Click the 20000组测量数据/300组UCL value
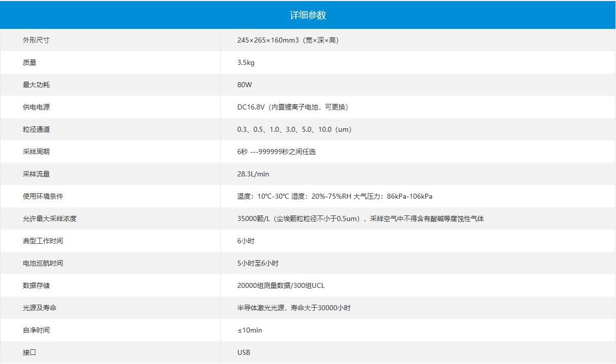The width and height of the screenshot is (616, 364). (x=281, y=285)
